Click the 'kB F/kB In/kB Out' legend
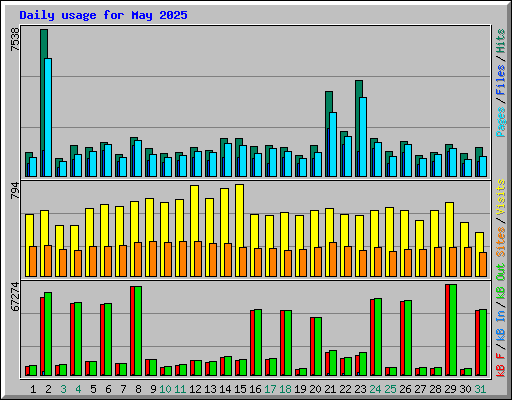Viewport: 512px width, 400px height. pos(500,320)
